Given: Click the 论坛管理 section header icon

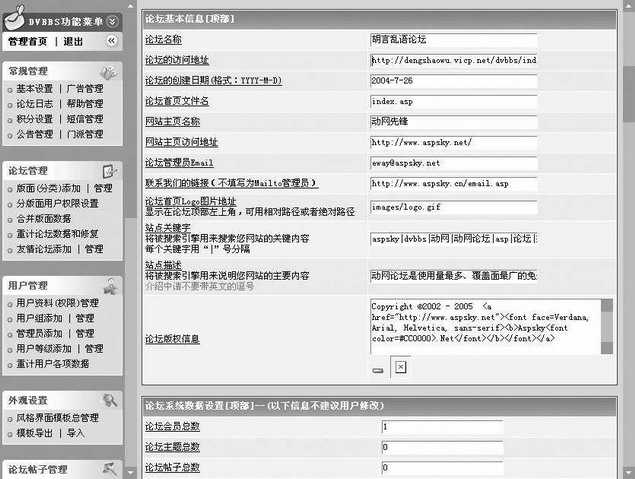Looking at the screenshot, I should pyautogui.click(x=111, y=171).
